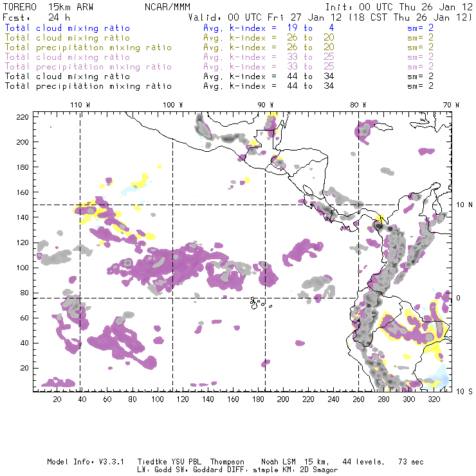Click the "Init: 00 UTC Thu 26 Jan 12" text
This screenshot has height=476, width=476.
click(399, 7)
